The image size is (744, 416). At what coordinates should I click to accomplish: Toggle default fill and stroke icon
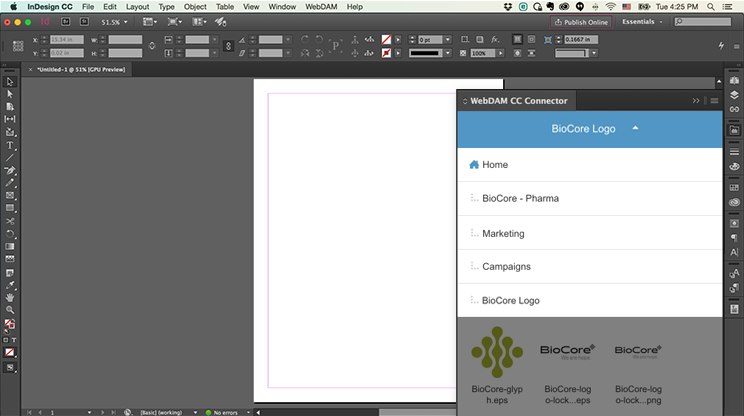6,332
